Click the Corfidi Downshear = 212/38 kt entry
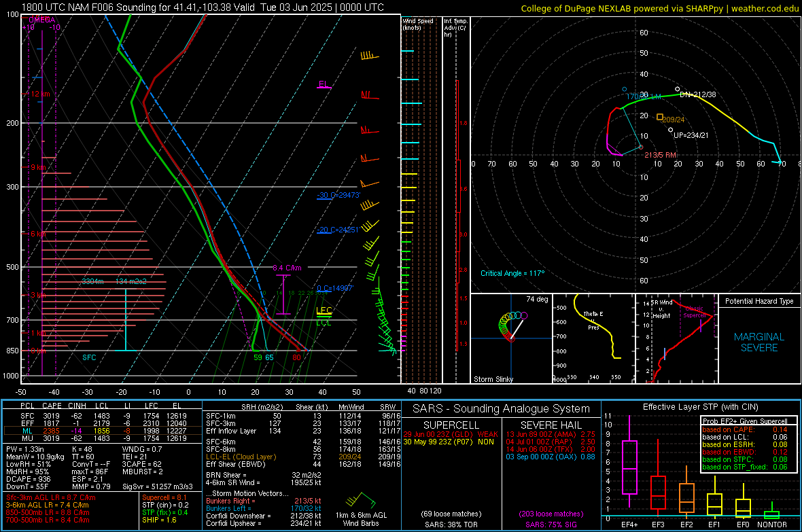Screen dimensions: 802x532 click(x=264, y=516)
